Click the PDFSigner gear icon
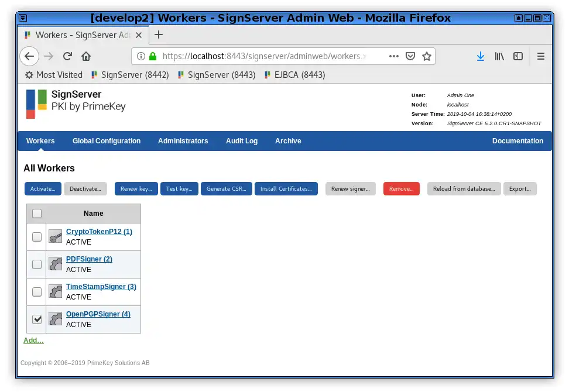The width and height of the screenshot is (569, 392). (x=56, y=264)
